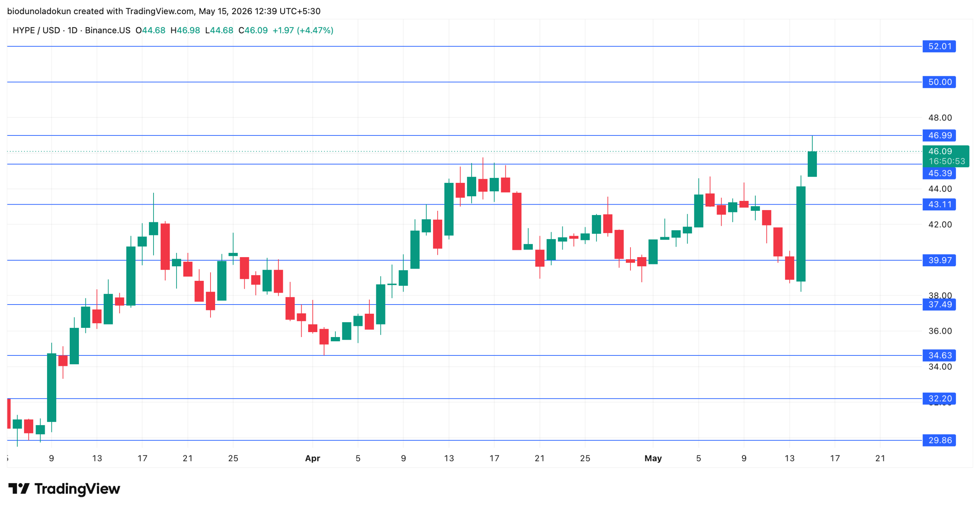980x510 pixels.
Task: Click the 32.20 price level label
Action: pos(939,399)
